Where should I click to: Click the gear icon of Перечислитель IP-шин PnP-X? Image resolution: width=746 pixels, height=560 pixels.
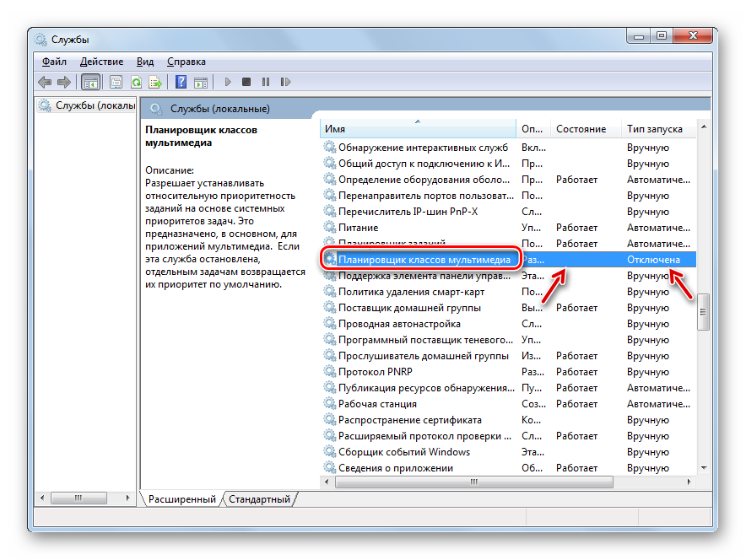(x=330, y=211)
